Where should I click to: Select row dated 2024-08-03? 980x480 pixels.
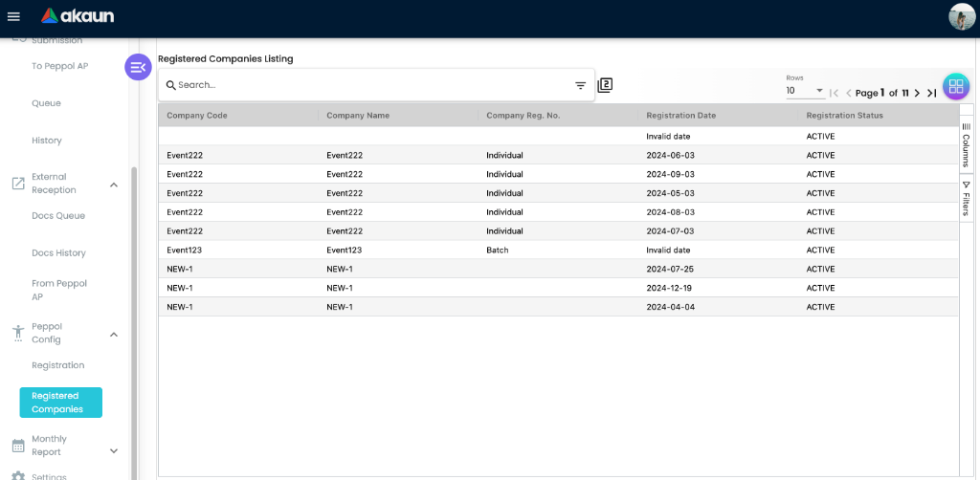coord(558,212)
